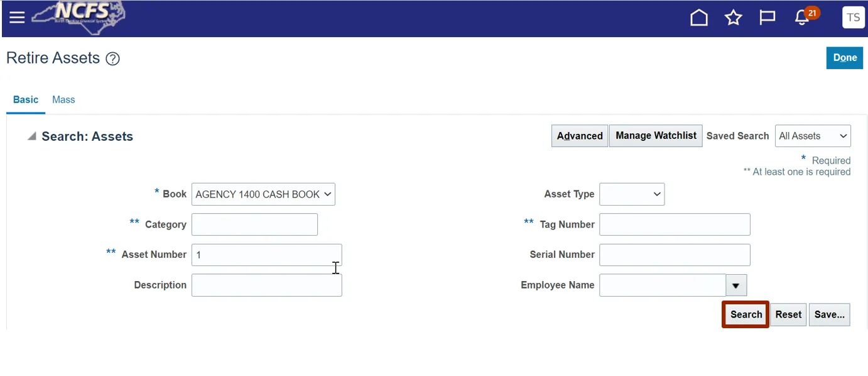Viewport: 868px width, 376px height.
Task: Click the Serial Number input field
Action: coord(675,255)
